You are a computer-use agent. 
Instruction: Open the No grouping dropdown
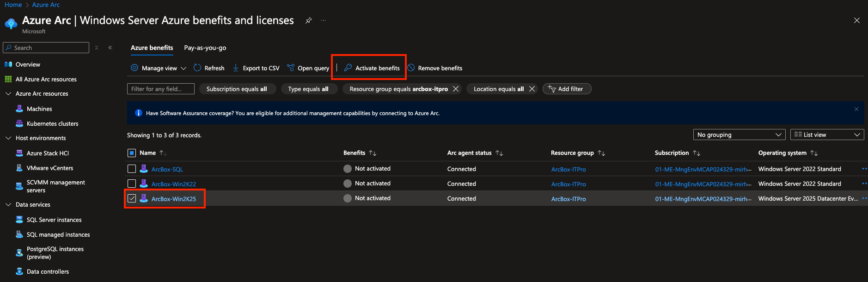click(740, 135)
